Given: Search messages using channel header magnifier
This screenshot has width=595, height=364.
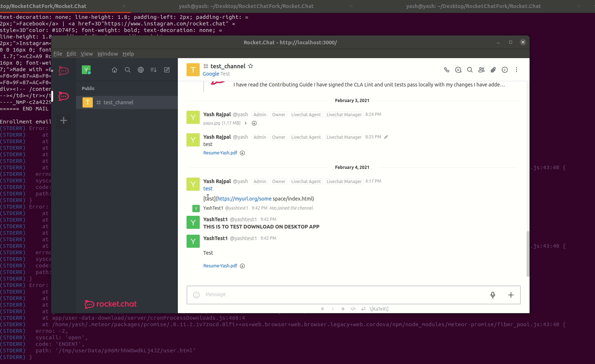Looking at the screenshot, I should coord(470,70).
